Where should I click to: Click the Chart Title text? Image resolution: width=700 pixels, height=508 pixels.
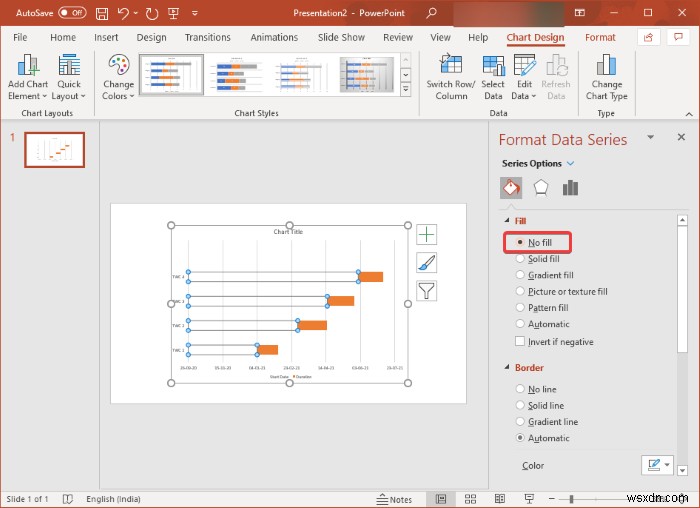288,232
